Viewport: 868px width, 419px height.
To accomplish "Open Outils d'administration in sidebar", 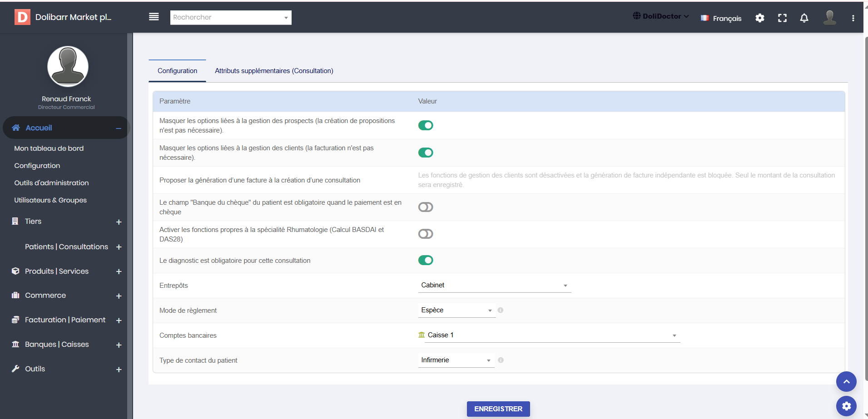I will [x=51, y=183].
